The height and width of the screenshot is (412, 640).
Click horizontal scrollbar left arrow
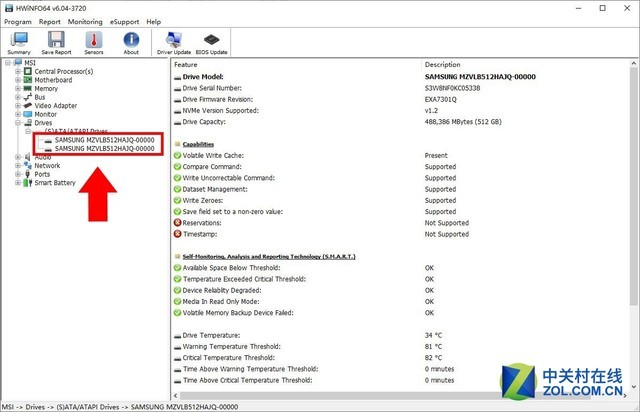[176, 396]
